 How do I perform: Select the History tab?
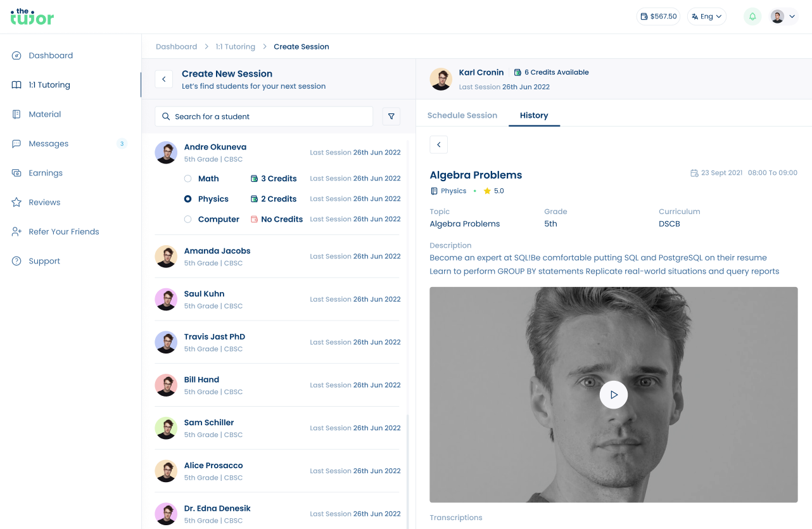(x=534, y=115)
